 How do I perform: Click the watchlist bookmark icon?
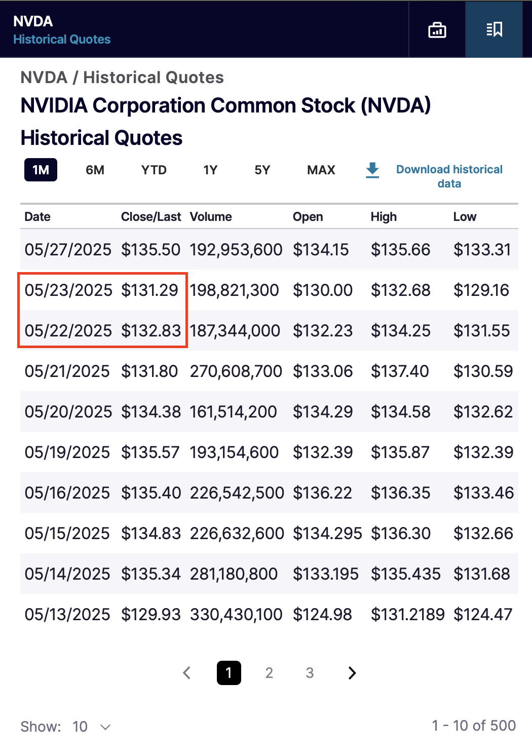(x=494, y=29)
